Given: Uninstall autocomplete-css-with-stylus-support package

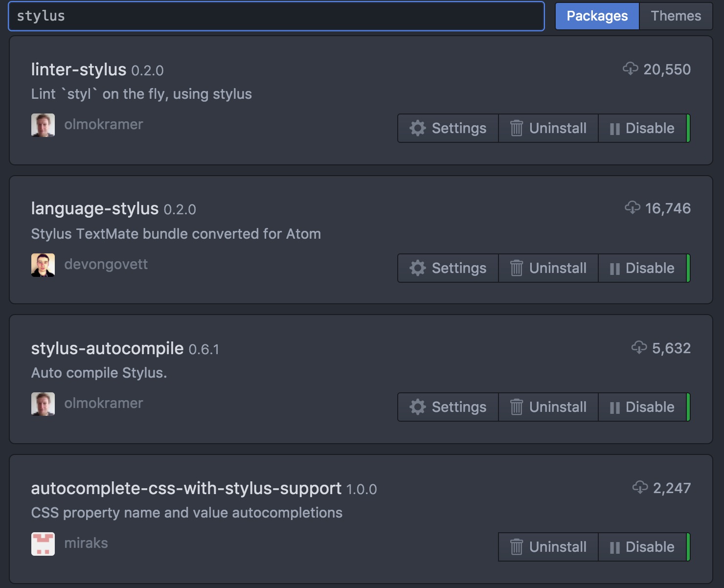Looking at the screenshot, I should (x=548, y=547).
